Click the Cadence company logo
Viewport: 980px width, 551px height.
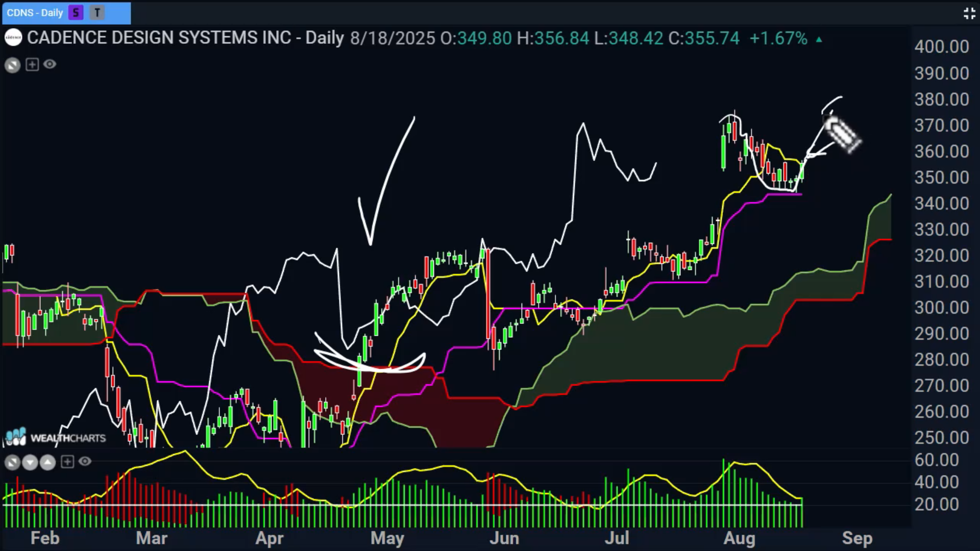pos(13,38)
